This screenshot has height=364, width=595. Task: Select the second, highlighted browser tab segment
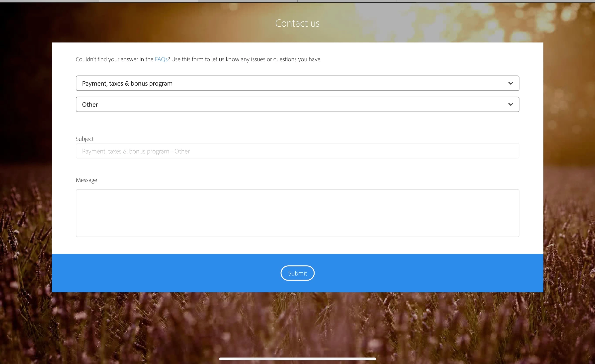149,1
